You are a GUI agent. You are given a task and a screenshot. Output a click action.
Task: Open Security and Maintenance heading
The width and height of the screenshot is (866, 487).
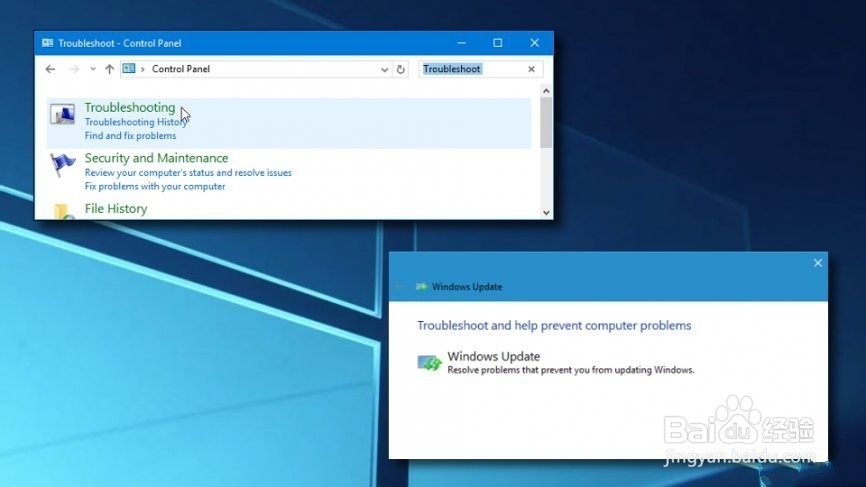pyautogui.click(x=156, y=158)
